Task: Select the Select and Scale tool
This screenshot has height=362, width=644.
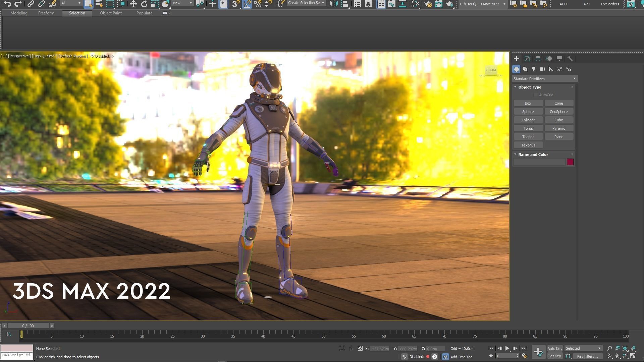Action: point(155,4)
